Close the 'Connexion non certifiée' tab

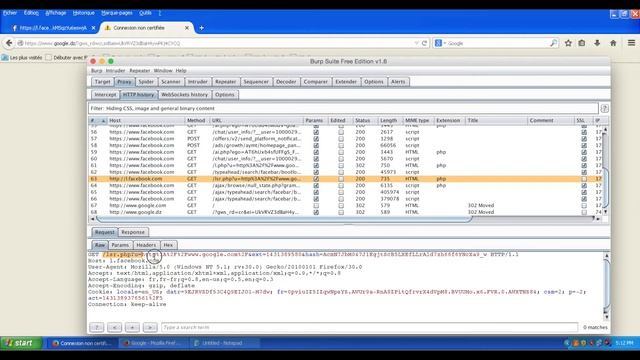click(187, 28)
